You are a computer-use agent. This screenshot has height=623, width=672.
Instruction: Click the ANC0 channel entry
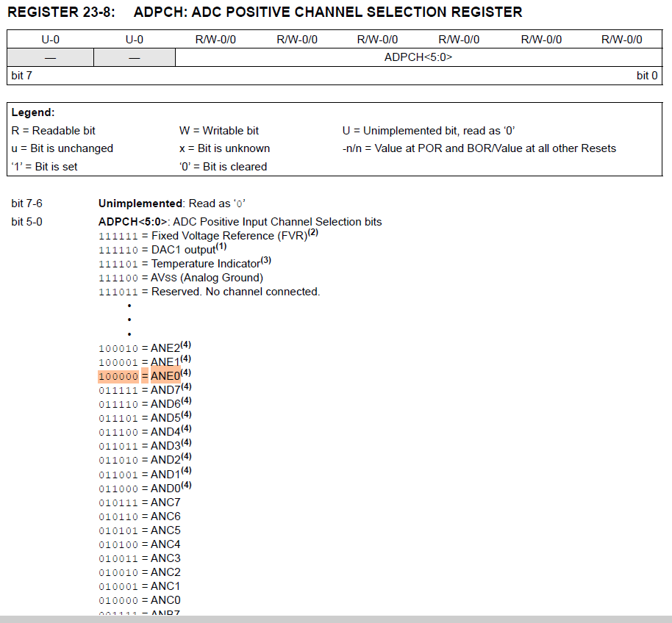tap(165, 600)
